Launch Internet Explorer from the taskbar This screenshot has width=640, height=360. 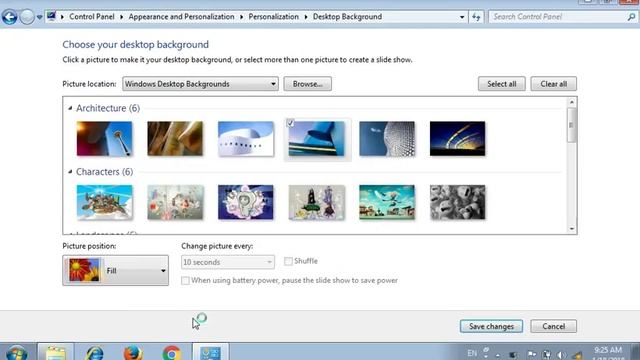(x=95, y=353)
